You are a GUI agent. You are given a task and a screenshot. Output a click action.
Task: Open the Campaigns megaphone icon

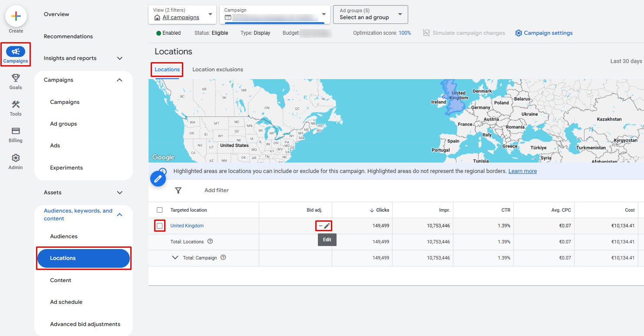pos(16,52)
